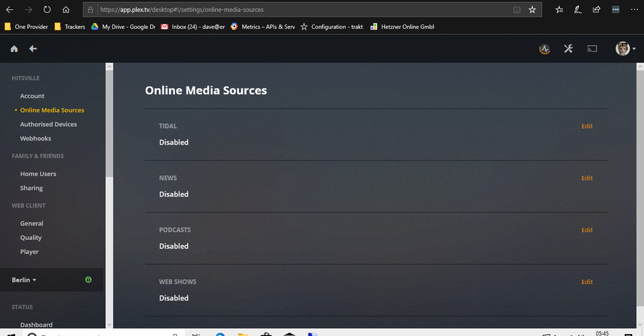Reload the page with refresh icon
644x336 pixels.
click(47, 9)
